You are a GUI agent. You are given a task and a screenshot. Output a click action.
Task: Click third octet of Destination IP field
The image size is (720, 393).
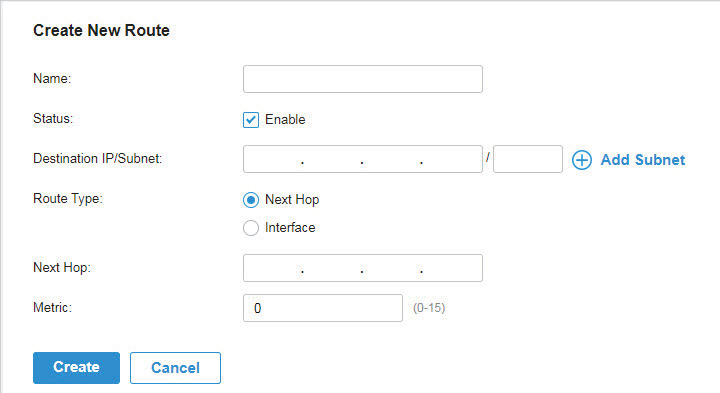point(392,159)
